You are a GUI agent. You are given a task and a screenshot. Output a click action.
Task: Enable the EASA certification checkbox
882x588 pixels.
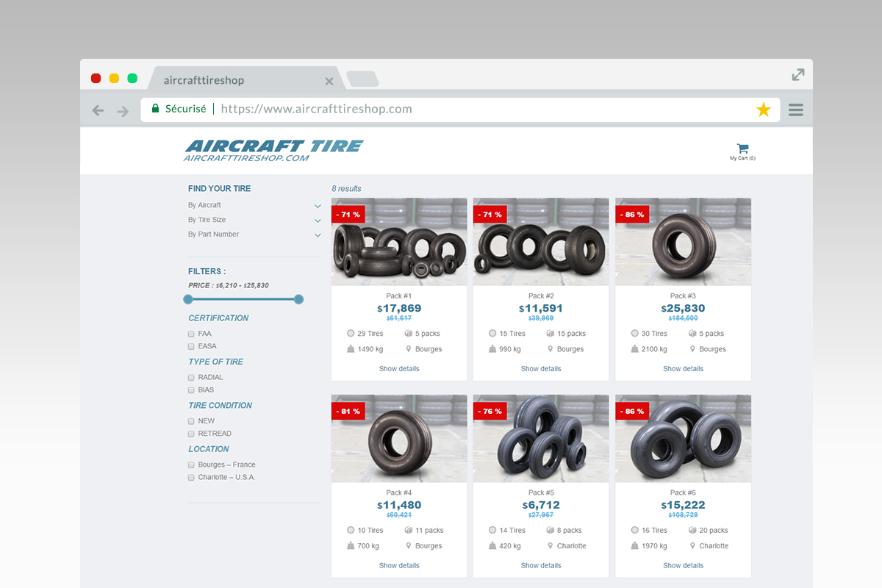(191, 346)
